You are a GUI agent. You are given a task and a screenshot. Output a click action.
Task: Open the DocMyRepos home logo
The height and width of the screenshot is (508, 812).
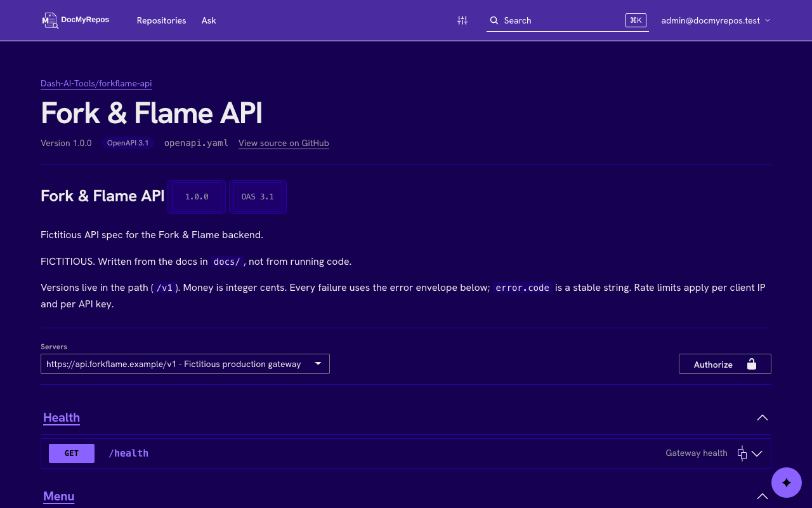(x=75, y=20)
